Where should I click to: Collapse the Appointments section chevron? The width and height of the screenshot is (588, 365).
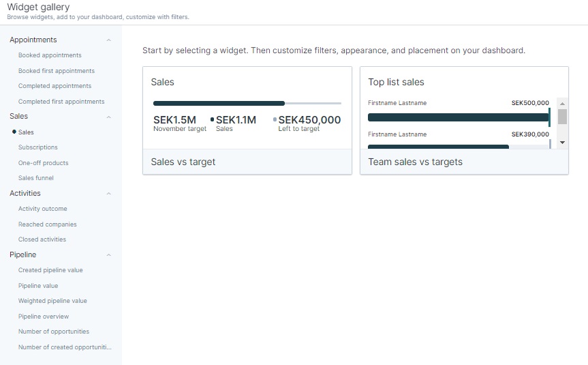point(109,40)
